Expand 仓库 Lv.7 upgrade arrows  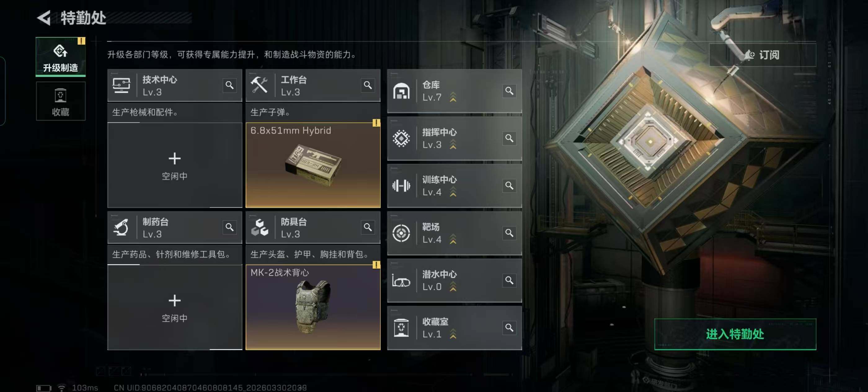[x=453, y=97]
